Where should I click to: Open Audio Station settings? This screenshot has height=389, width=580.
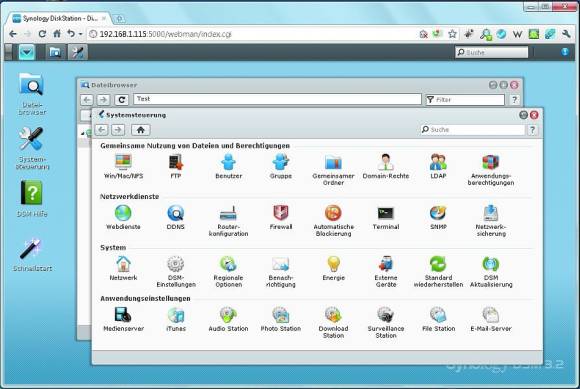[228, 319]
